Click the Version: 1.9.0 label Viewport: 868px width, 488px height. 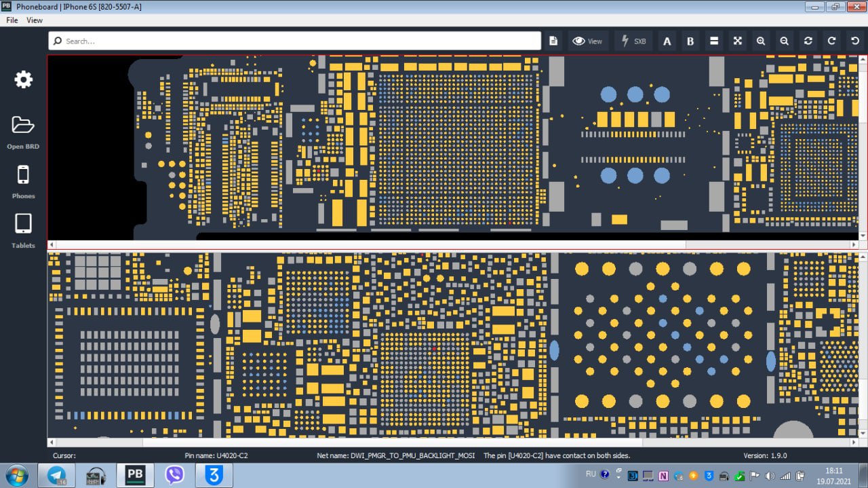pos(766,455)
